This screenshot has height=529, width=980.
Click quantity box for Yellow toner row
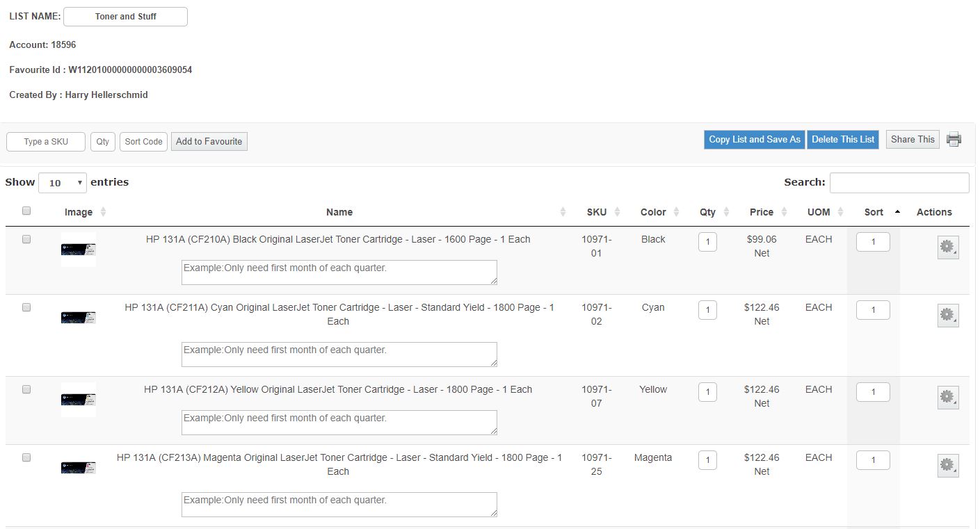pos(707,392)
